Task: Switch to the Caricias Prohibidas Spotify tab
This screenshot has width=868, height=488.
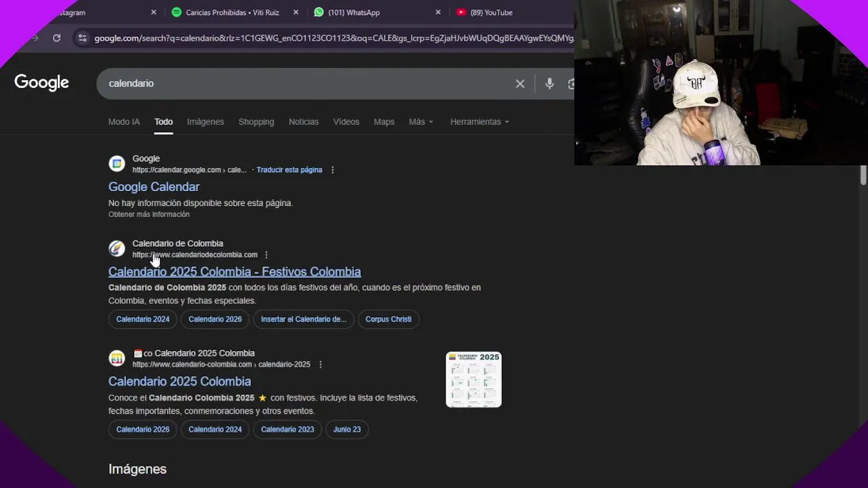Action: 232,12
